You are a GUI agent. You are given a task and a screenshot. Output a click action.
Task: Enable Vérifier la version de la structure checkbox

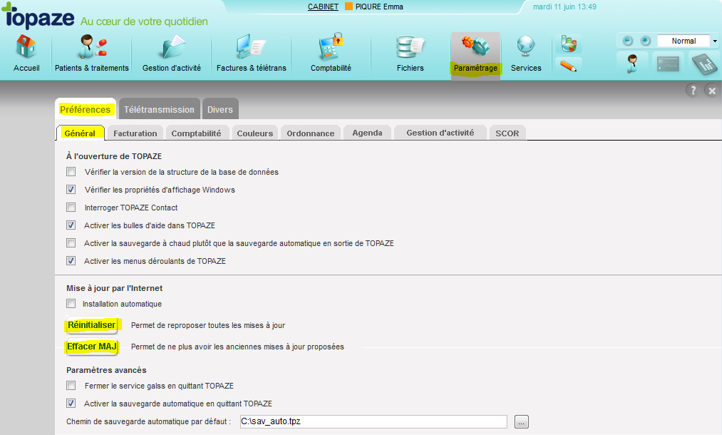click(x=71, y=172)
